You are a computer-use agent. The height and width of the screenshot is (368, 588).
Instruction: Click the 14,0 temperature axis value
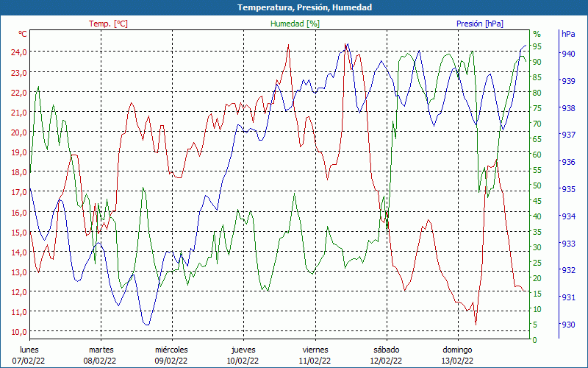pyautogui.click(x=18, y=252)
